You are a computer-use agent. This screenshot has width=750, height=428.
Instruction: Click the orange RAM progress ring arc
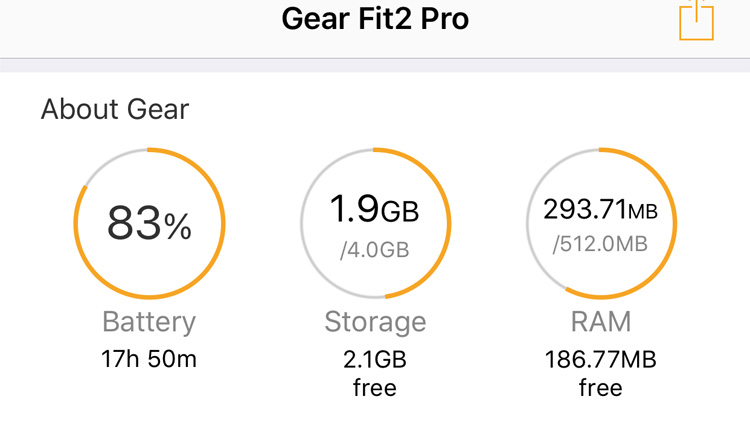pyautogui.click(x=675, y=223)
